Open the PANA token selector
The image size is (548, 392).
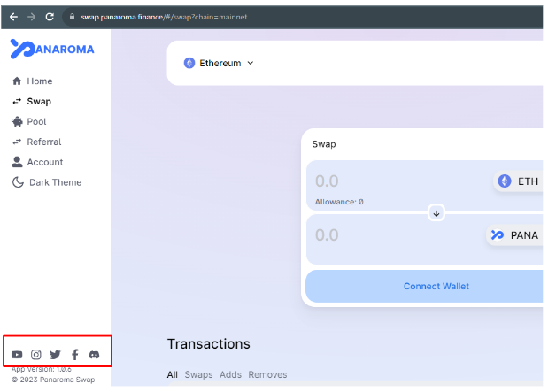[514, 235]
